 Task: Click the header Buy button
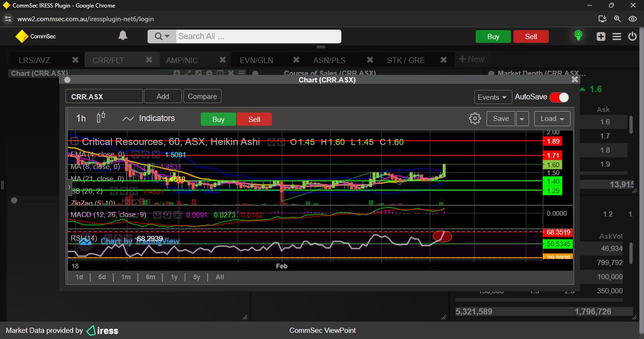tap(493, 37)
